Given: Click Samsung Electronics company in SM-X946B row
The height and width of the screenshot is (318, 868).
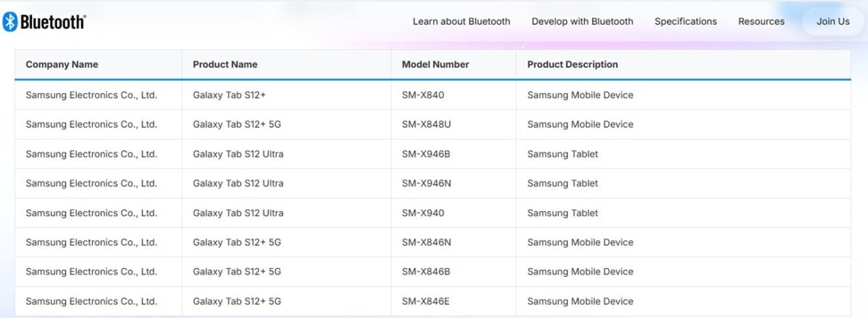Looking at the screenshot, I should pos(91,154).
